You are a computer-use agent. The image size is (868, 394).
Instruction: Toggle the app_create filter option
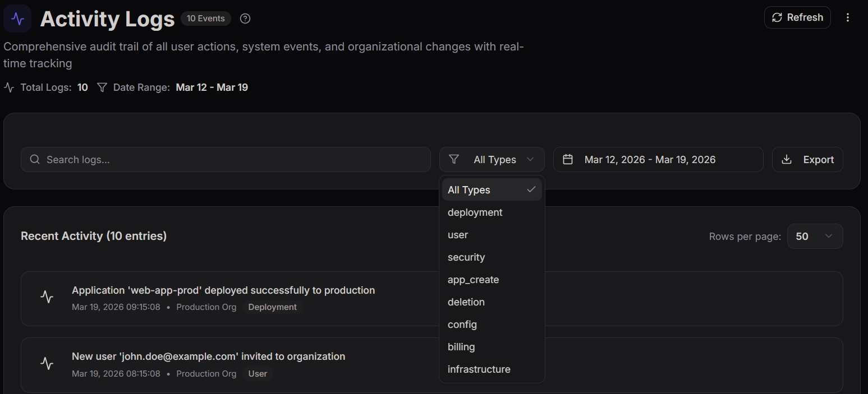473,279
